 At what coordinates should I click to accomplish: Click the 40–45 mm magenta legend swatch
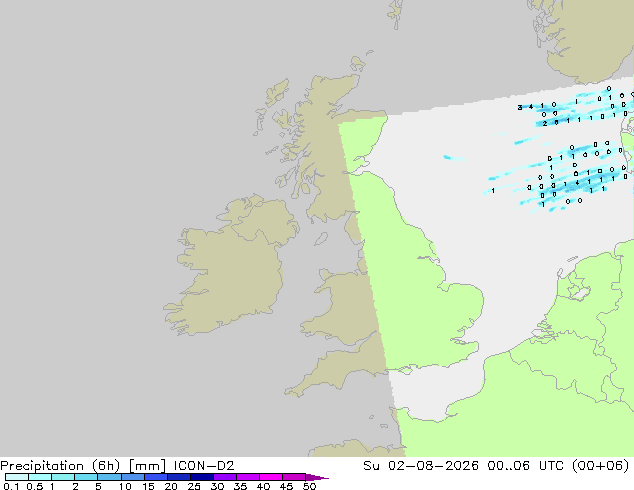tap(271, 477)
